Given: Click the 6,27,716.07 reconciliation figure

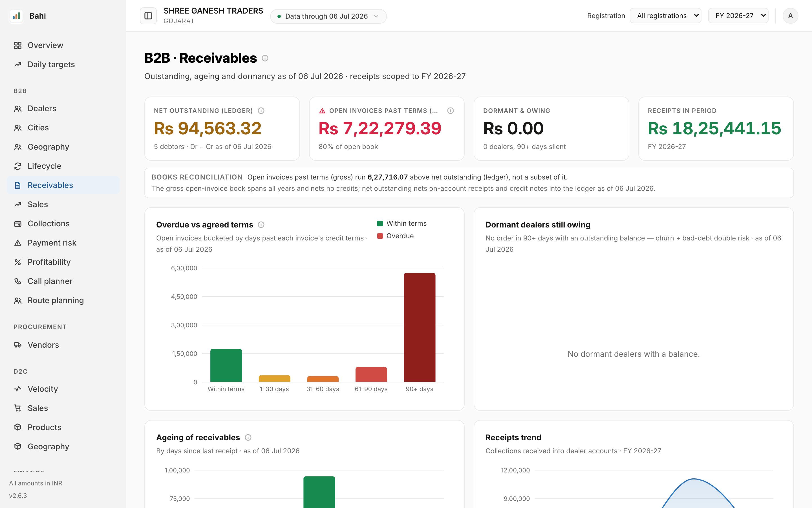Looking at the screenshot, I should click(x=388, y=177).
